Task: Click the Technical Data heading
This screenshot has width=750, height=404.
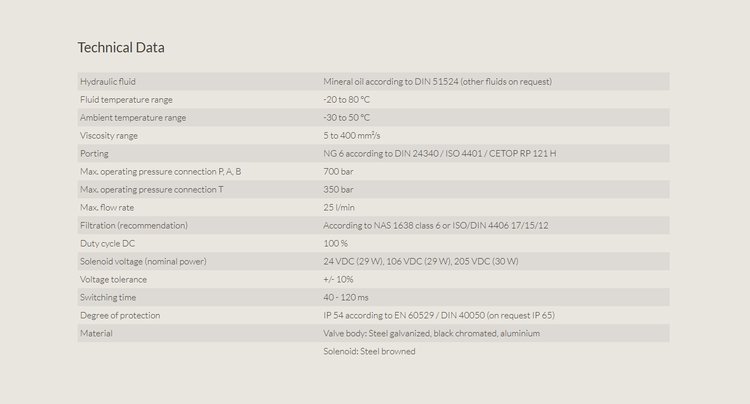Action: 121,47
